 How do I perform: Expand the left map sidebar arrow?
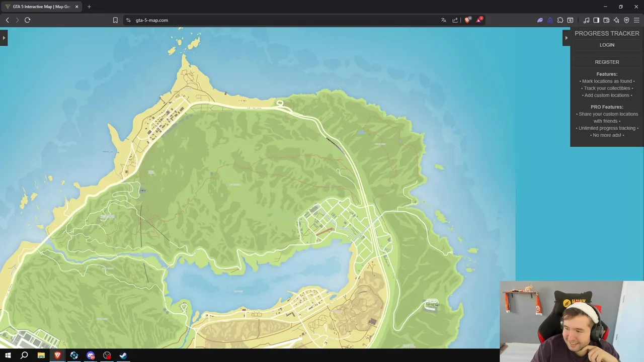coord(4,38)
